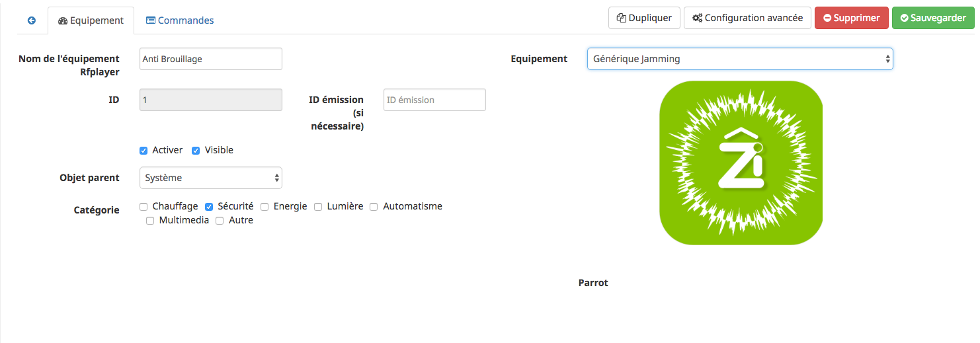This screenshot has height=343, width=980.
Task: Open the Equipement Générique Jamming dropdown
Action: (x=740, y=59)
